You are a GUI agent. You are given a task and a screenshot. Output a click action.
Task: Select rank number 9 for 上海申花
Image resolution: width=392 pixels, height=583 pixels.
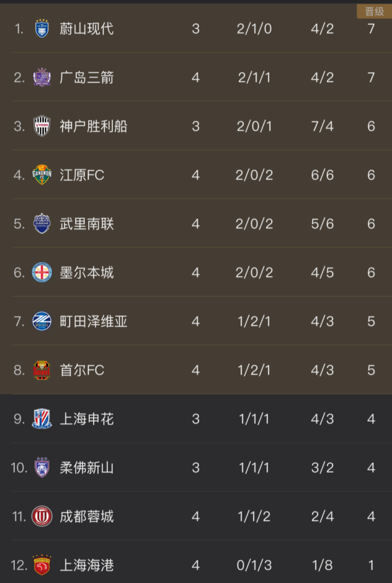(19, 419)
